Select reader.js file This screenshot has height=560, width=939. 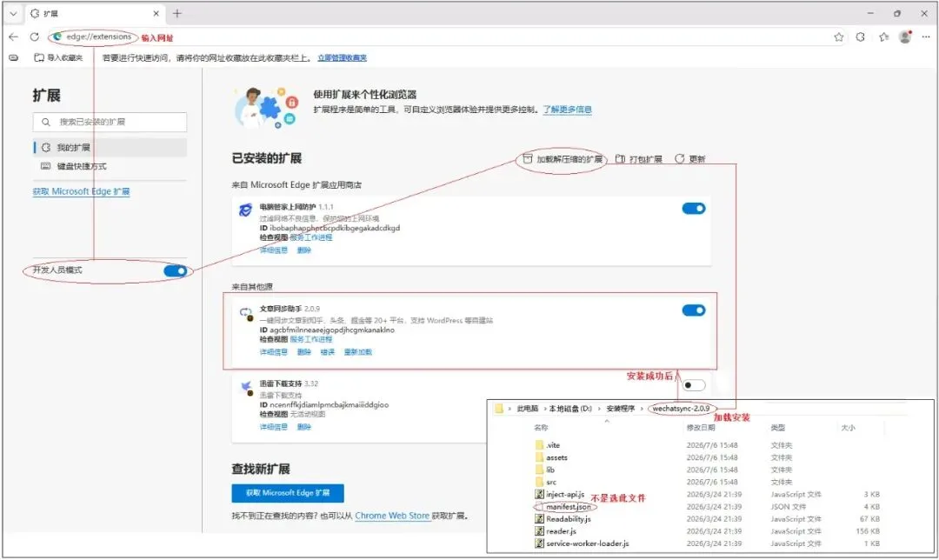tap(556, 531)
